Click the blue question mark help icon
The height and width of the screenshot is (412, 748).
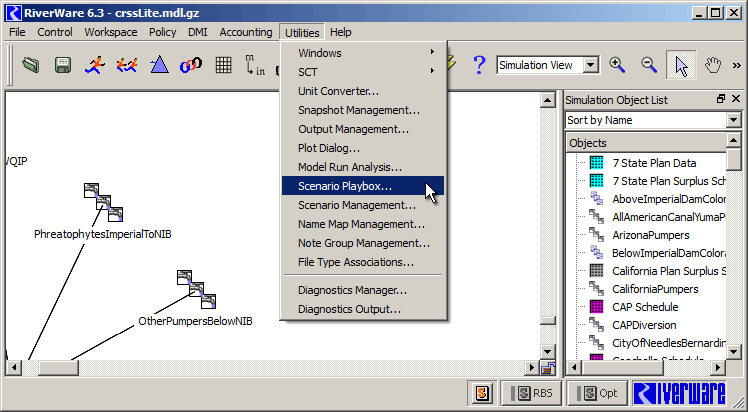478,65
